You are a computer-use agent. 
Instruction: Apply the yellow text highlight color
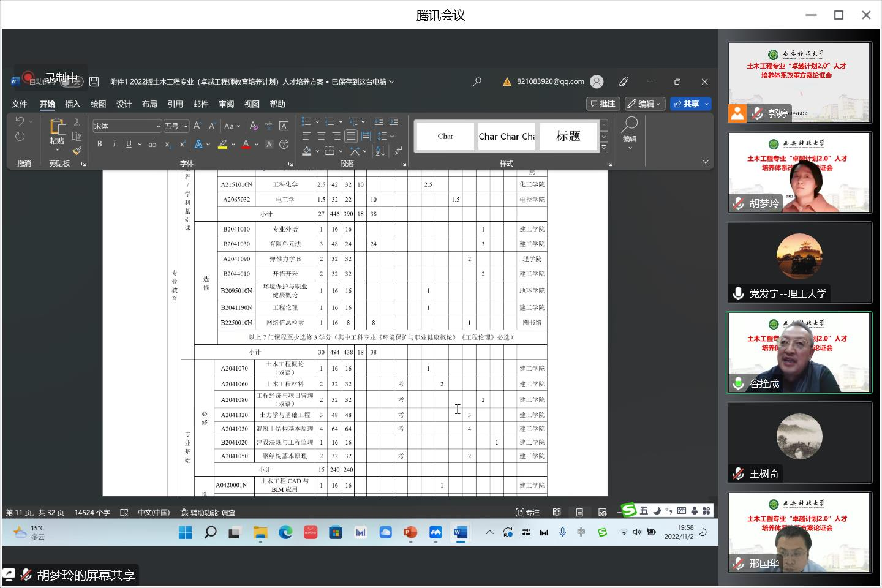222,145
